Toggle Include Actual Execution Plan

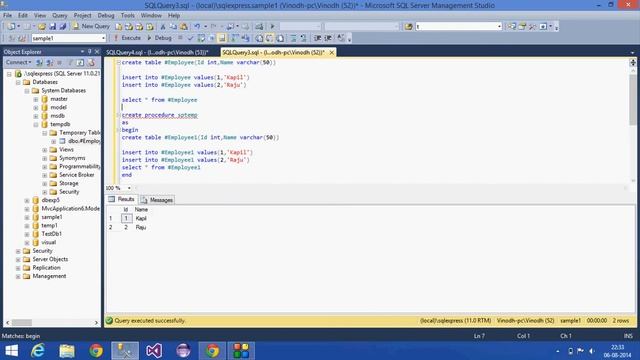pyautogui.click(x=234, y=38)
